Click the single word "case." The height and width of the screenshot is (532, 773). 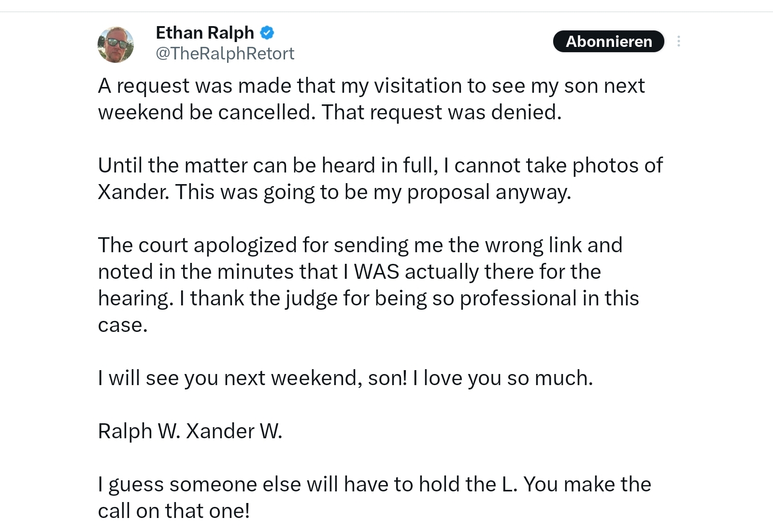click(123, 325)
